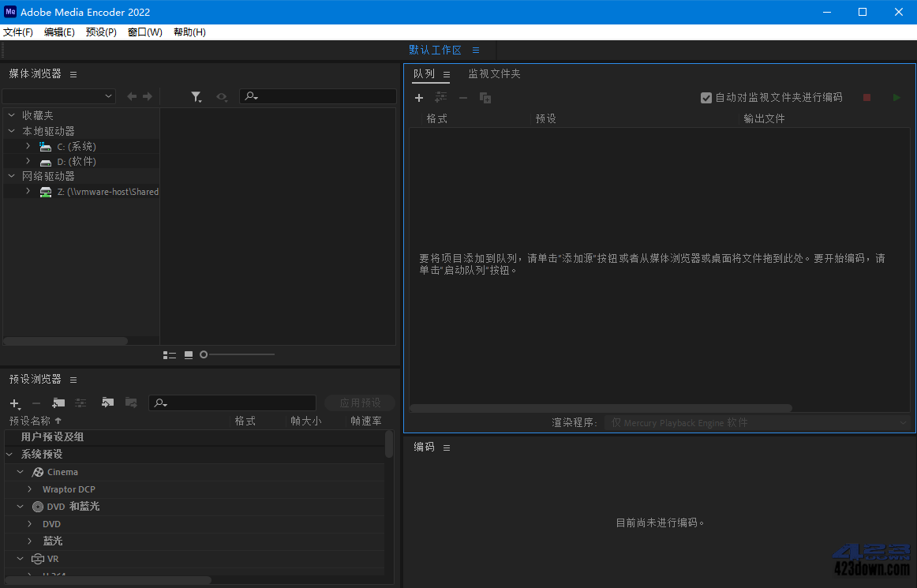Create a new preset group with the folder icon
Image resolution: width=917 pixels, height=588 pixels.
pos(58,403)
